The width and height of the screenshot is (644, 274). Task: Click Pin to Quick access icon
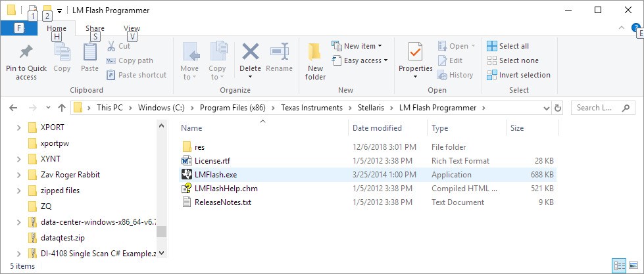pos(26,52)
